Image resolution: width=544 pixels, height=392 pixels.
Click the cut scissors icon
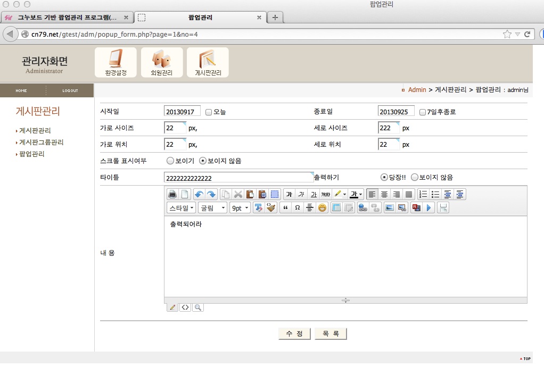[x=238, y=194]
